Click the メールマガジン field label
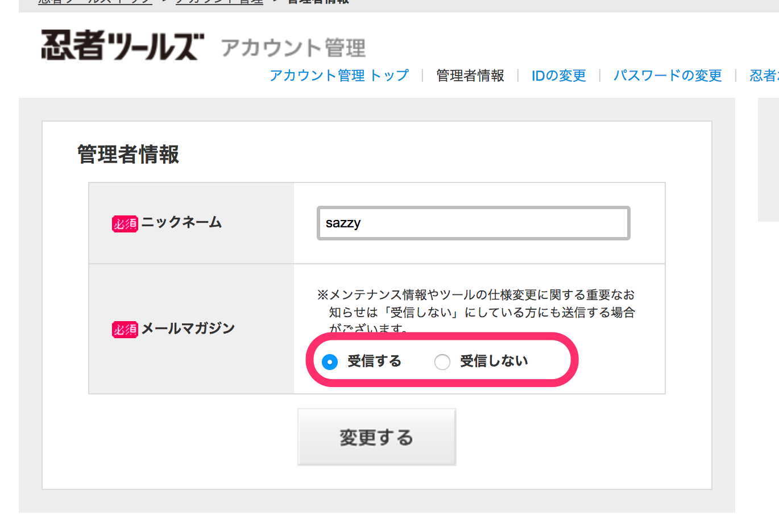 [188, 328]
